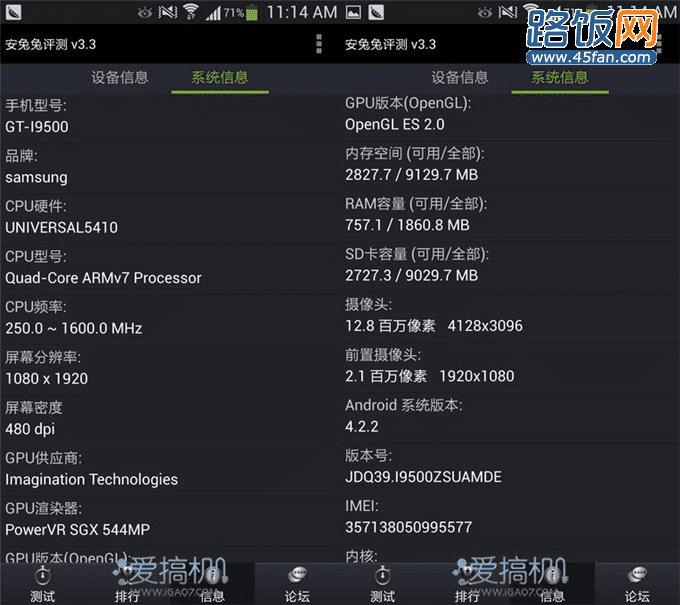680x605 pixels.
Task: Select 757.1 / 1860.8 MB RAM value
Action: 407,225
